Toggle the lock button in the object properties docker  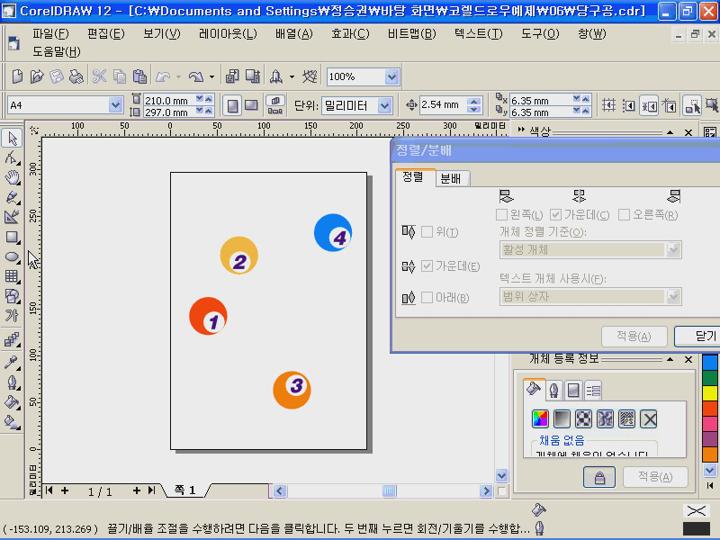[599, 477]
